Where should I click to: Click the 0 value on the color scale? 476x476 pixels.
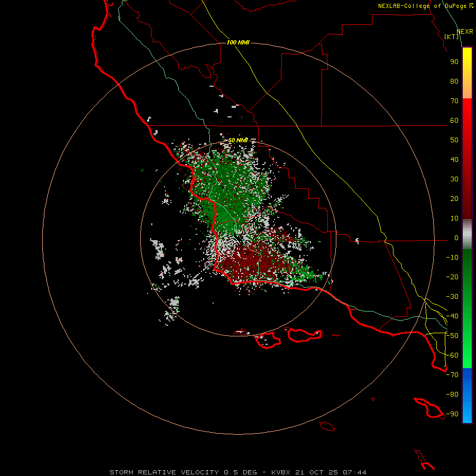[456, 238]
